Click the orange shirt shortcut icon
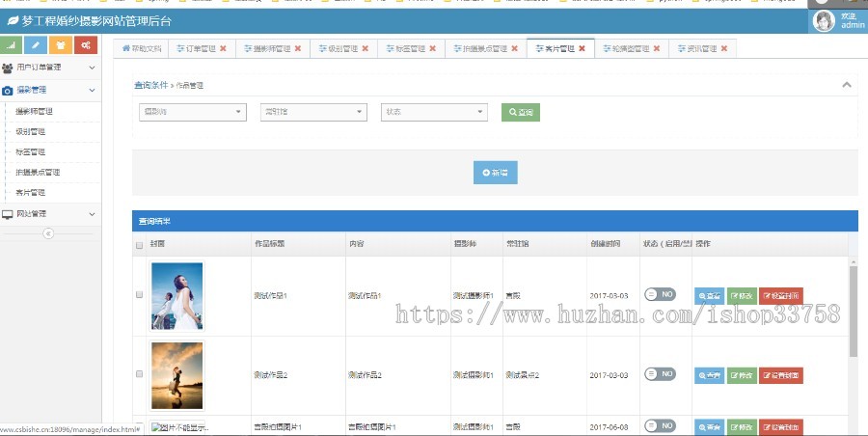Image resolution: width=868 pixels, height=436 pixels. click(61, 45)
